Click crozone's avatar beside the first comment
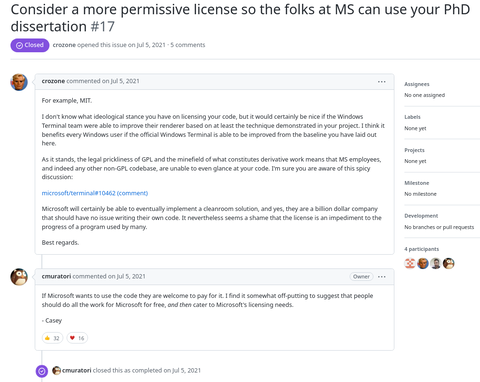 [x=19, y=82]
